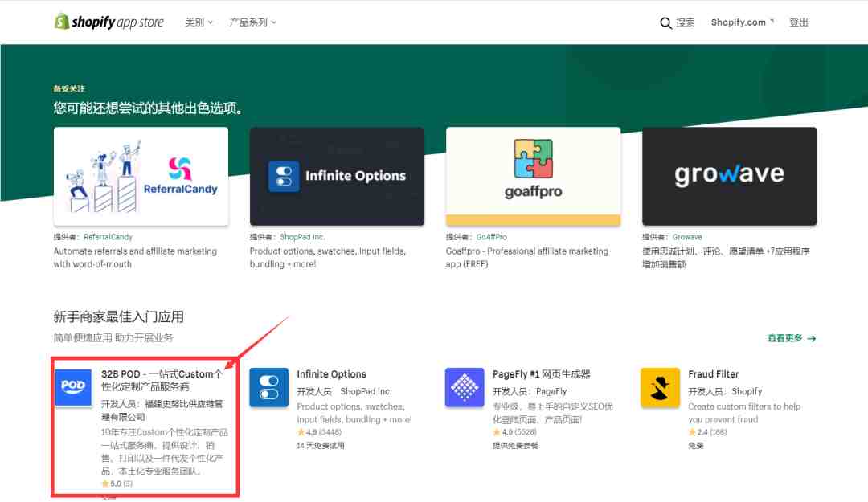Click the 登出 logout link
Viewport: 868px width, 502px height.
click(x=799, y=22)
